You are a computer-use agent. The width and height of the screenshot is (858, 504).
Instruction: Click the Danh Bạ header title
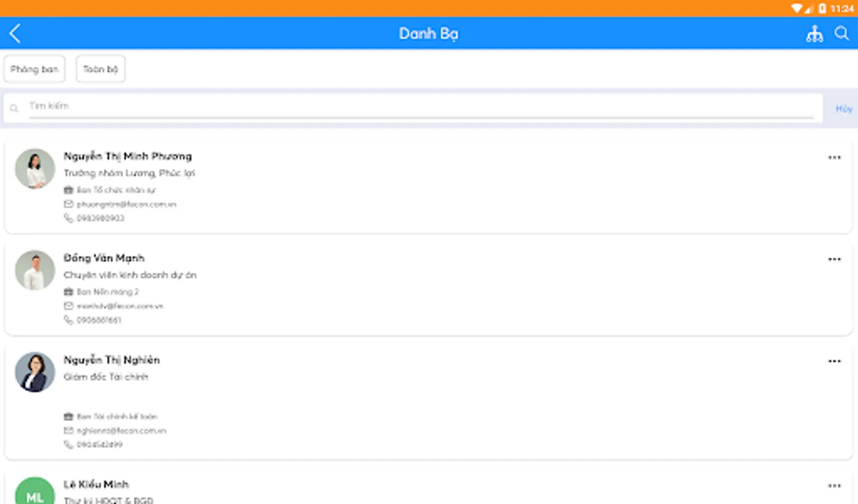[x=429, y=34]
